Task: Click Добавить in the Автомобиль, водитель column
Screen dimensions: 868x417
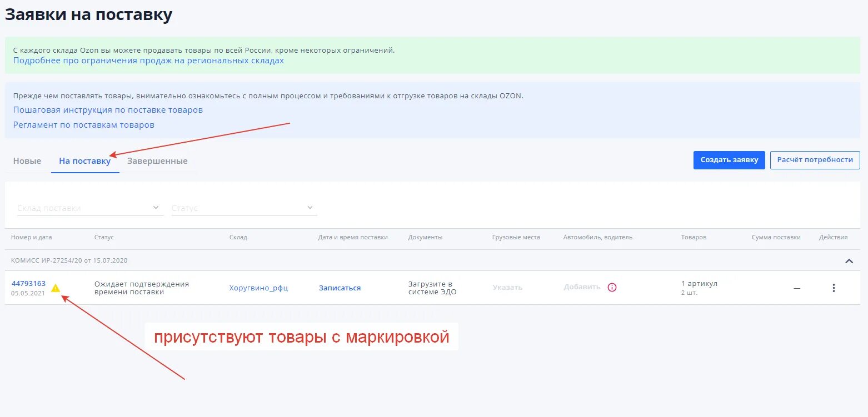Action: pyautogui.click(x=582, y=287)
